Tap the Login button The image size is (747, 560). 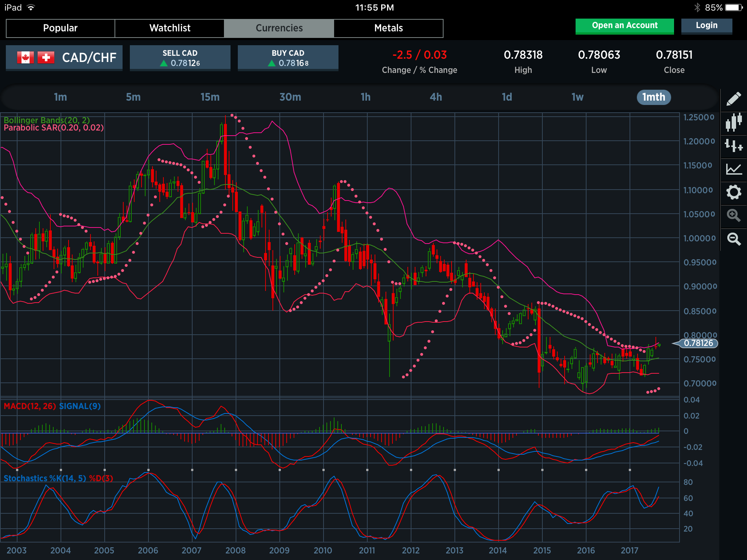[707, 26]
